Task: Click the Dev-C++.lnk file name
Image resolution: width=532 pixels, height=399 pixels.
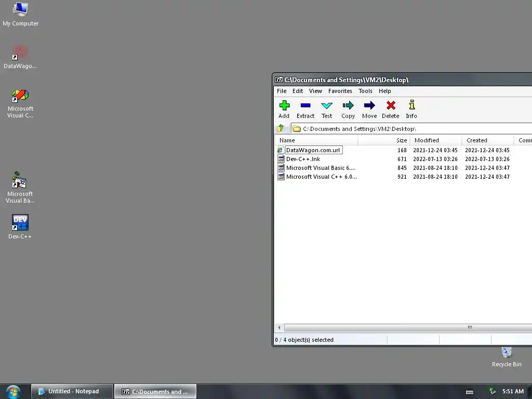Action: click(x=303, y=159)
